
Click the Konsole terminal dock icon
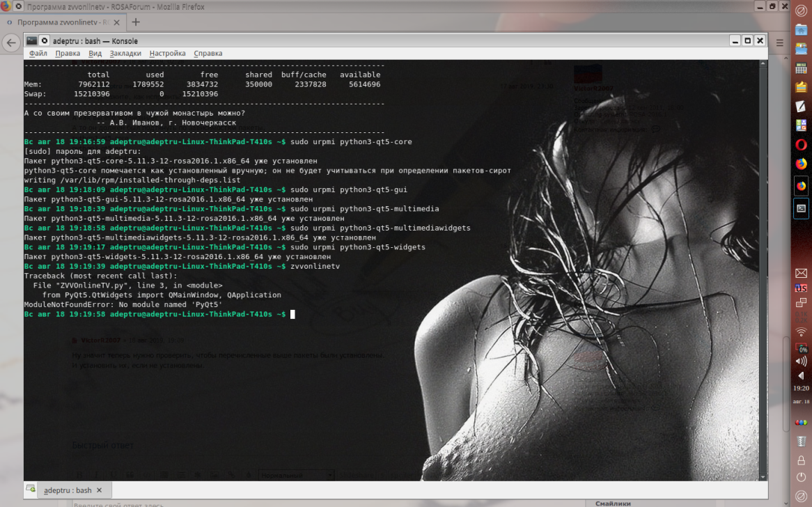pos(801,208)
